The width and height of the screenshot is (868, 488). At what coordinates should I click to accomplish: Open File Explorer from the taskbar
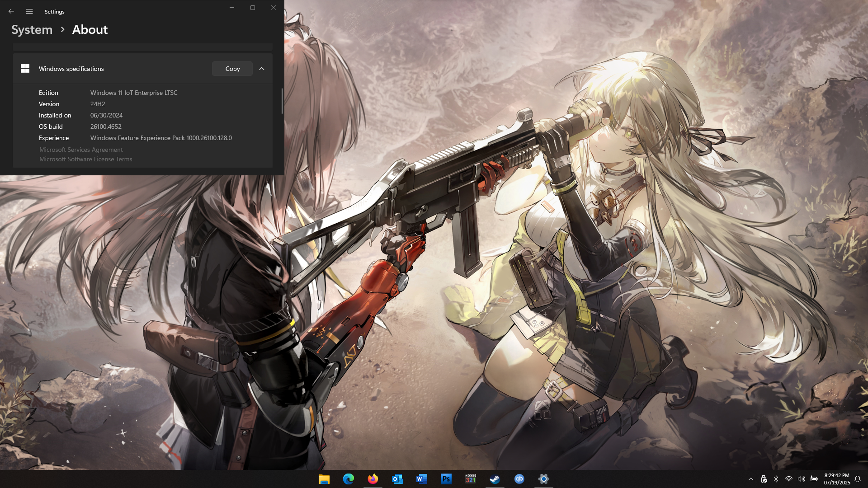tap(324, 479)
